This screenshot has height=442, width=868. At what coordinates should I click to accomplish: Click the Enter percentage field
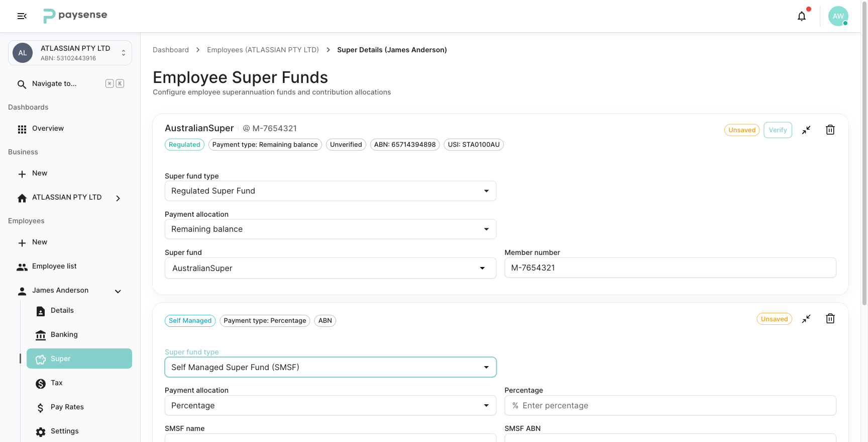[670, 406]
